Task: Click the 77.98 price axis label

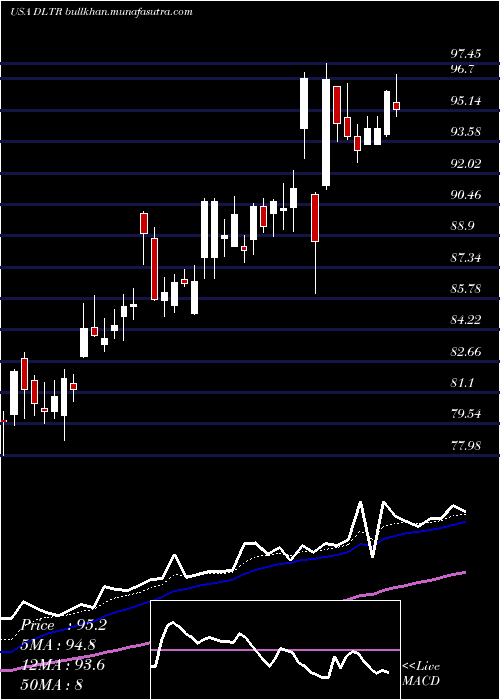Action: pos(466,446)
